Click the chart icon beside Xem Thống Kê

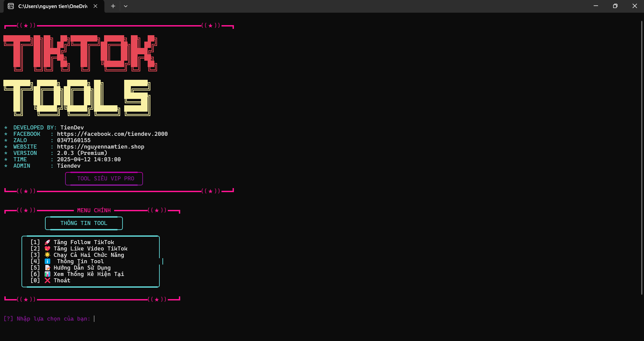point(47,274)
